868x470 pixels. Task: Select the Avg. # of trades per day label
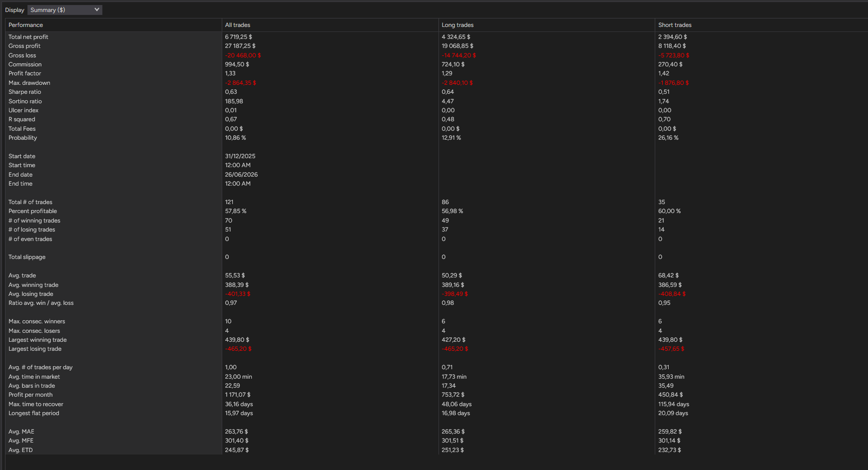click(x=40, y=367)
